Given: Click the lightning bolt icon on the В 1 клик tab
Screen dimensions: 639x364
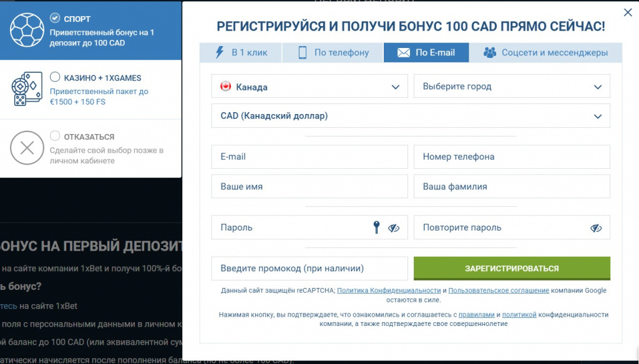Looking at the screenshot, I should pyautogui.click(x=220, y=52).
